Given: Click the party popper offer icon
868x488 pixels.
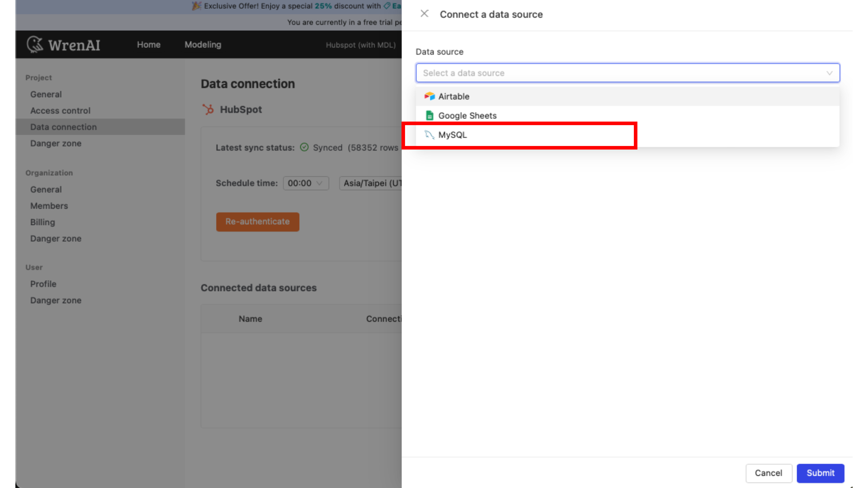Looking at the screenshot, I should [196, 6].
